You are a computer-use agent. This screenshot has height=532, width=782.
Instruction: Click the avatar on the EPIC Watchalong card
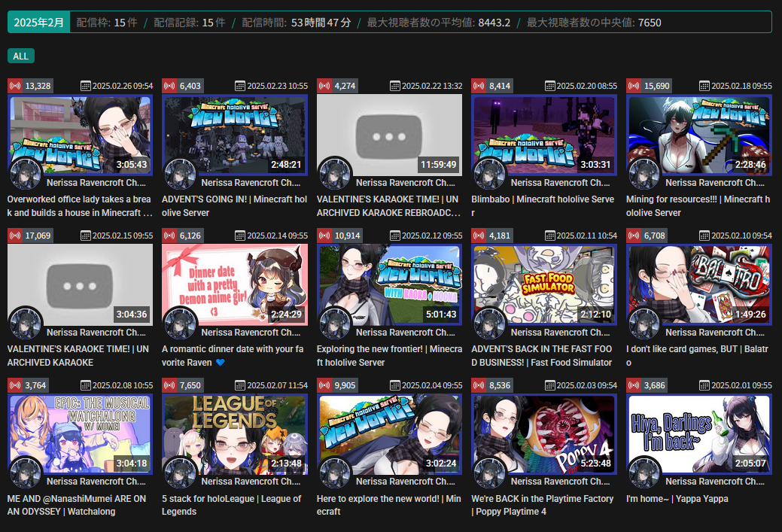26,472
